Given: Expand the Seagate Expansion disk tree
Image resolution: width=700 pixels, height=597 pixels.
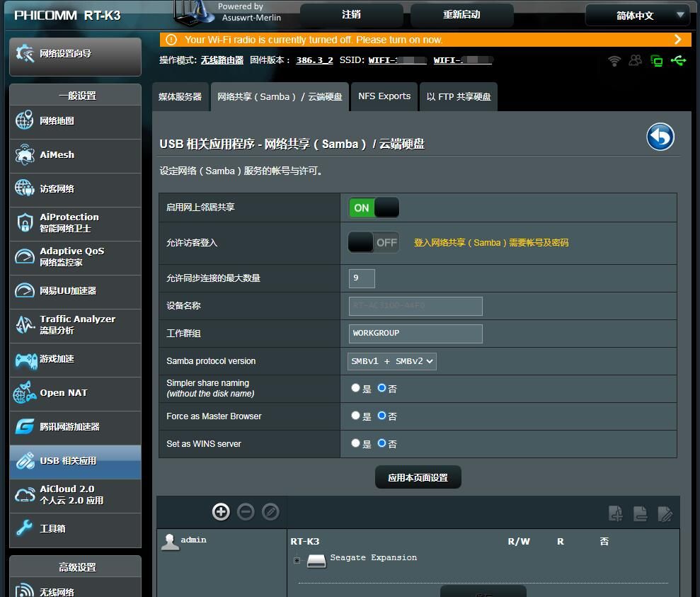Looking at the screenshot, I should [x=297, y=560].
